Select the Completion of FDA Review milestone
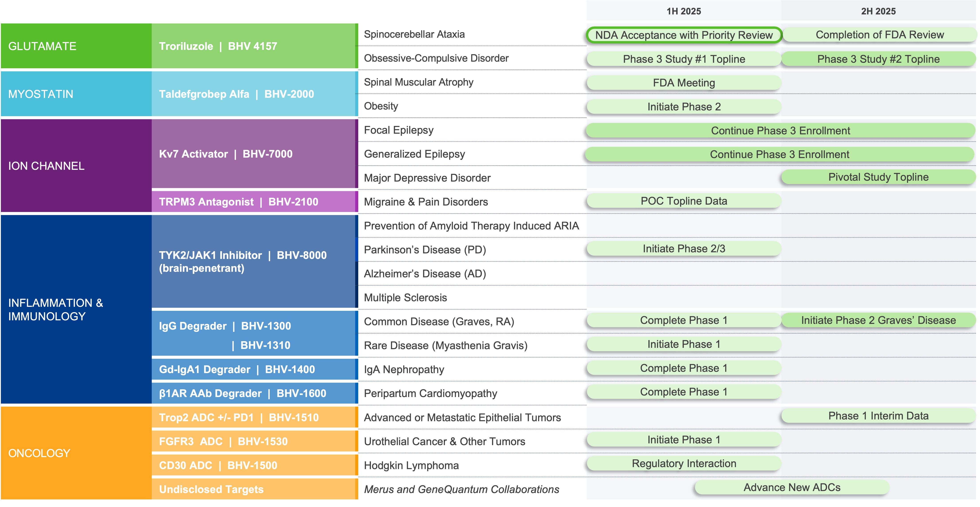The image size is (980, 507). 879,35
